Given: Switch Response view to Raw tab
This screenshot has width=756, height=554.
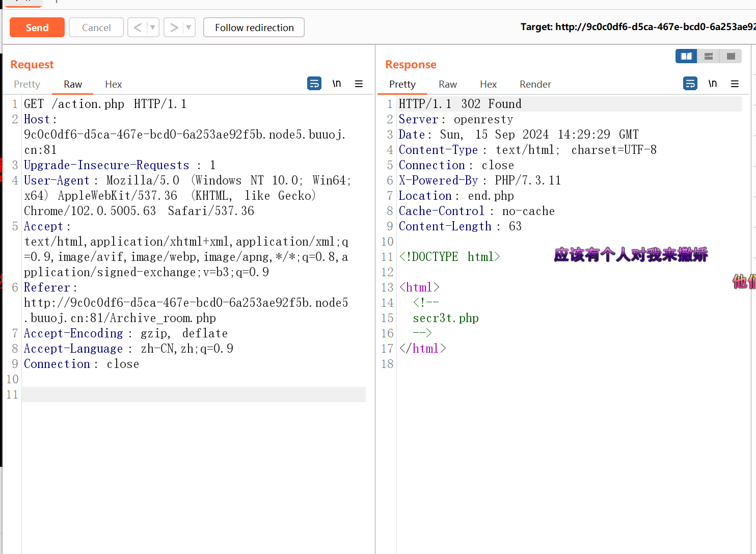Looking at the screenshot, I should tap(448, 84).
